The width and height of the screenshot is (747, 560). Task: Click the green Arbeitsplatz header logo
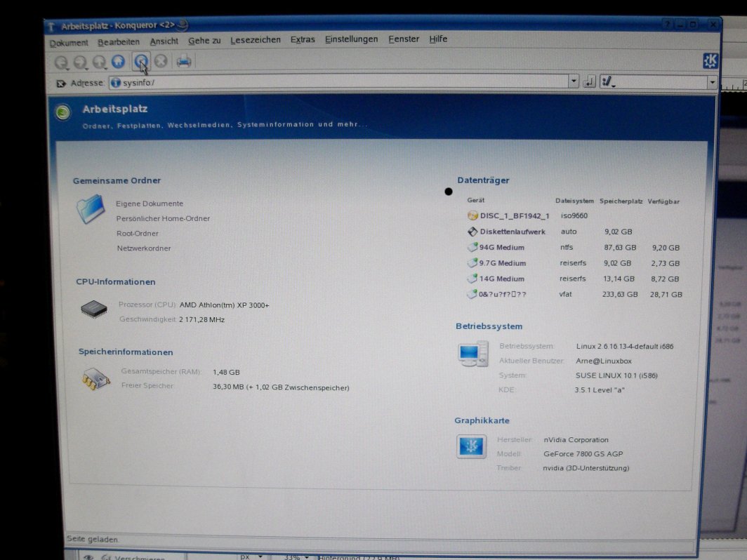click(63, 112)
